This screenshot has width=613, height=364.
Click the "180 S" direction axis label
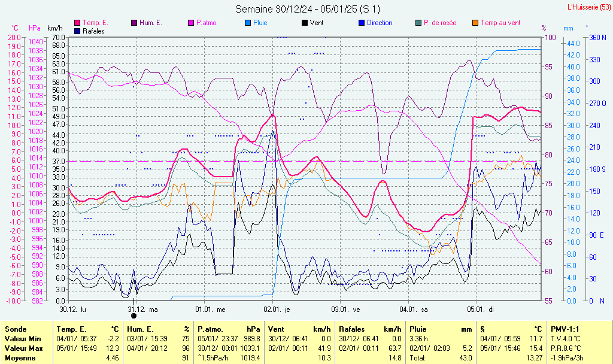(597, 169)
